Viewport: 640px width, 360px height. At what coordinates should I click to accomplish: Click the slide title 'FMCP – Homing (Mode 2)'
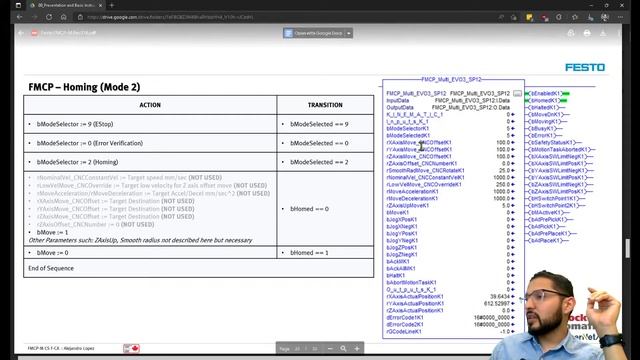click(x=84, y=87)
